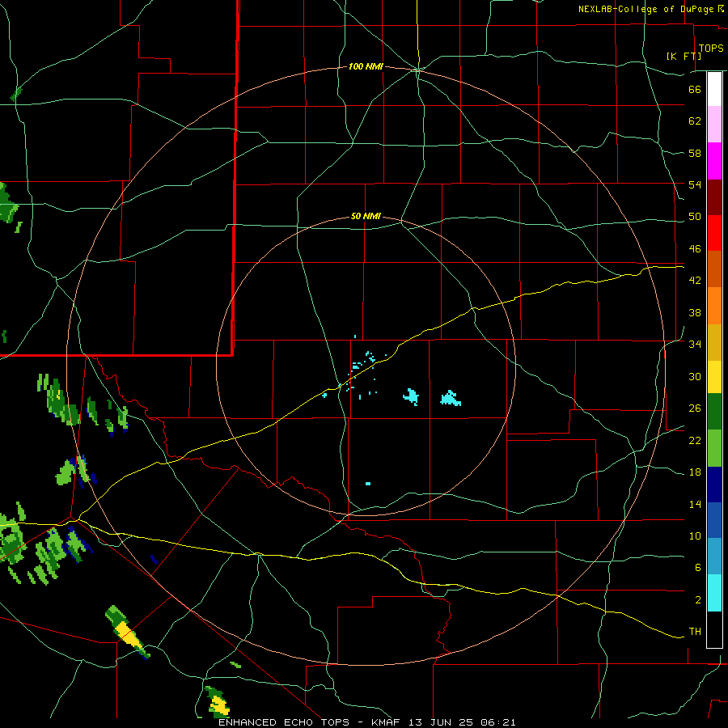Viewport: 728px width, 728px height.
Task: Select the dark green legend swatch
Action: (714, 412)
